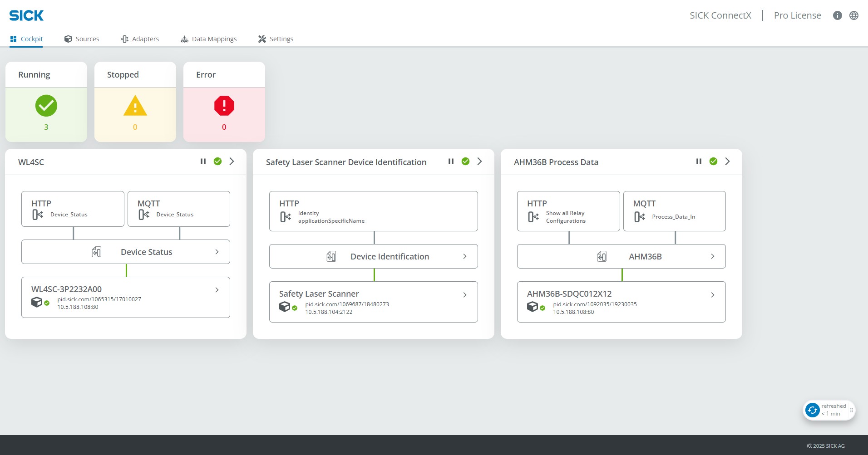
Task: Open Device Status mapping chevron
Action: (217, 252)
